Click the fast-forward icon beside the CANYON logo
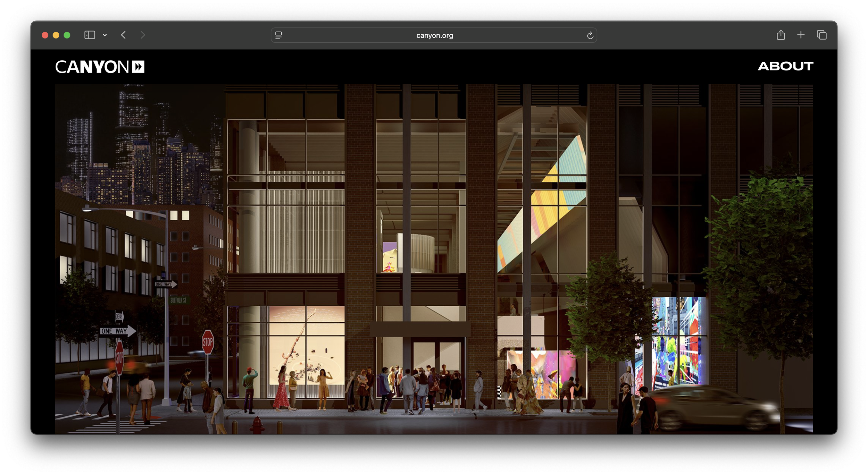This screenshot has height=475, width=868. (x=138, y=67)
